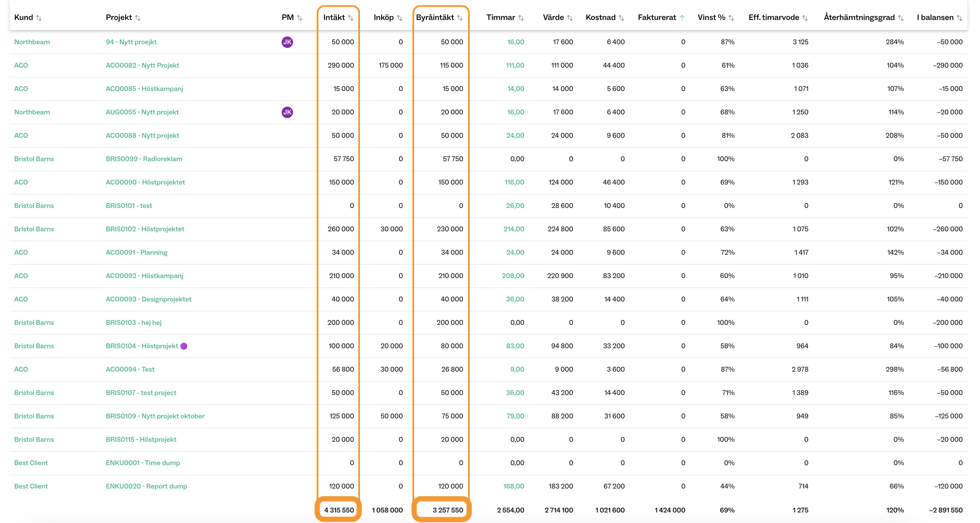Click Fakturerat ascending sort arrow
This screenshot has width=980, height=523.
coord(682,18)
